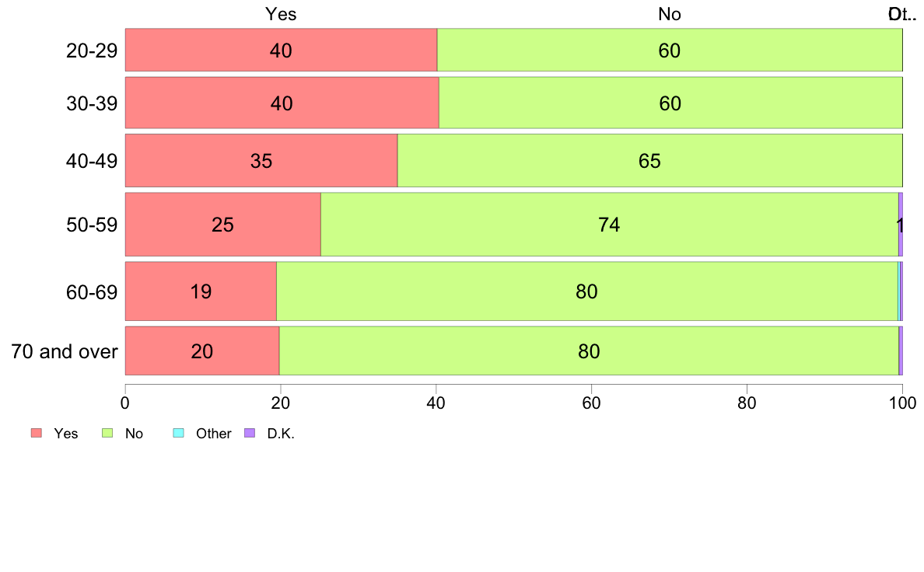Viewport: 924px width, 572px height.
Task: Click the 40 Yes bar for 30-39
Action: [x=282, y=103]
